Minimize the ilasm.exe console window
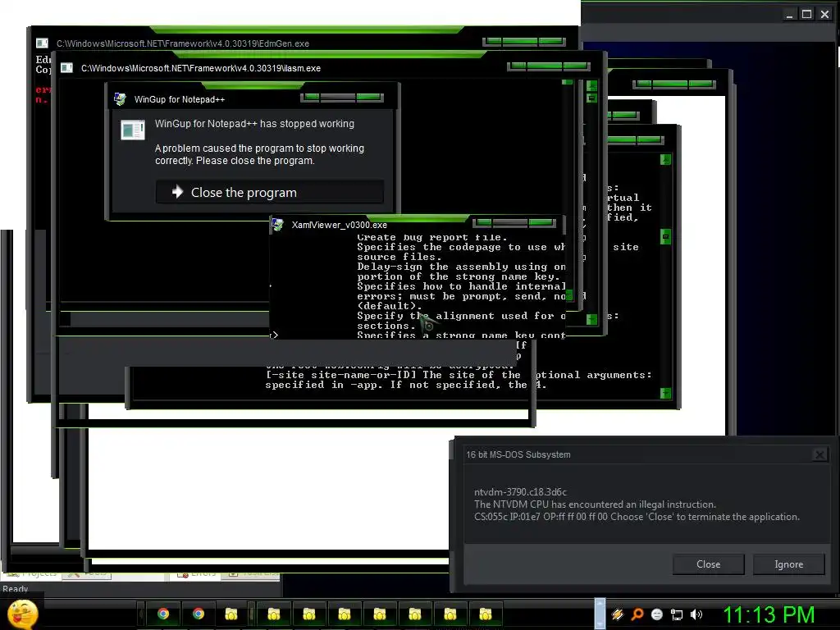Screen dimensions: 840x630 point(517,66)
